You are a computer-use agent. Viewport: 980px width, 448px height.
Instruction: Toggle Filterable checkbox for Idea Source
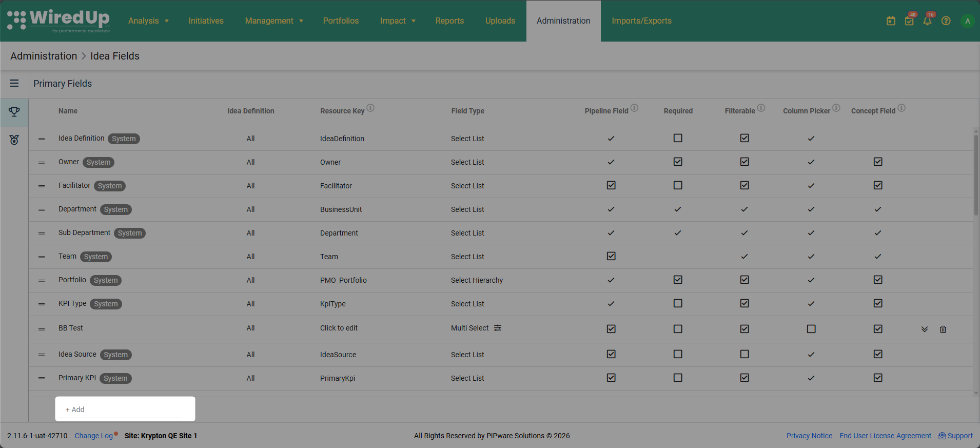(x=744, y=354)
